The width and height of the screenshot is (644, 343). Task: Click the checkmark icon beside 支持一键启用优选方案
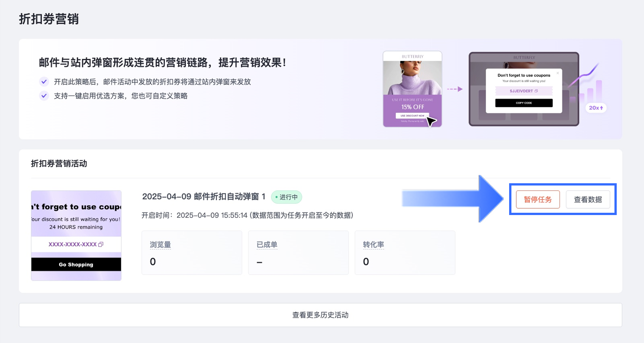tap(44, 96)
